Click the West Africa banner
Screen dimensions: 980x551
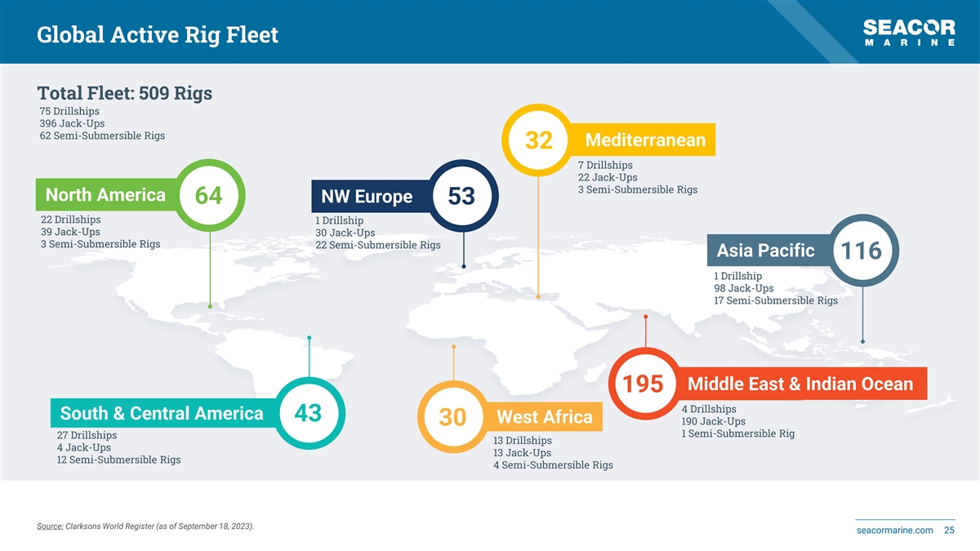click(x=544, y=417)
